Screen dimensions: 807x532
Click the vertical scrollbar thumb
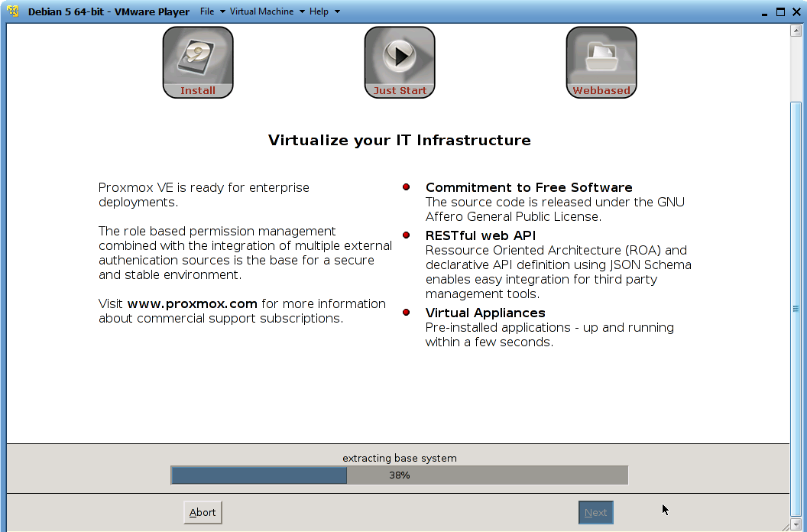click(x=796, y=309)
